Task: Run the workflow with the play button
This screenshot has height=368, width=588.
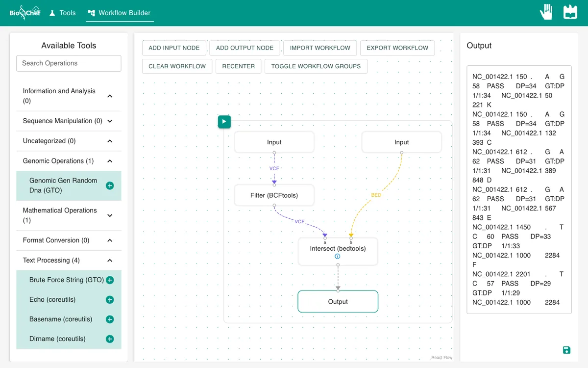Action: pyautogui.click(x=224, y=121)
